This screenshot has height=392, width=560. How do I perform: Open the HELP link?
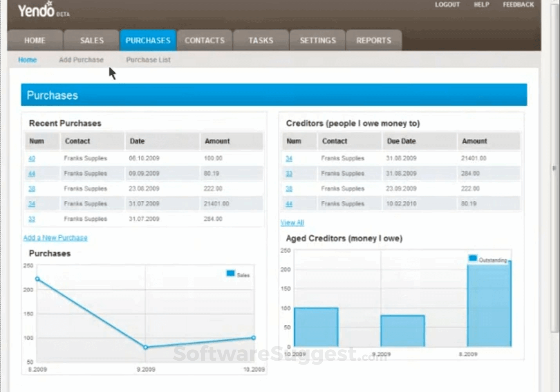(481, 5)
